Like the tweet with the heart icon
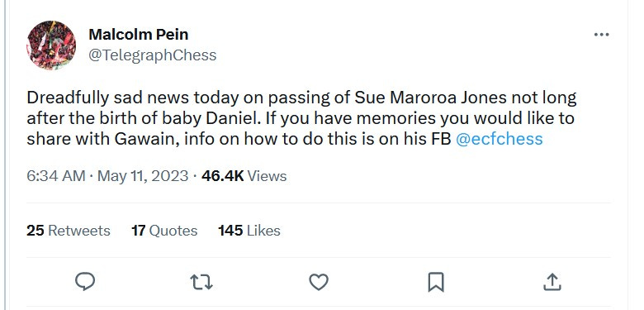Image resolution: width=644 pixels, height=310 pixels. tap(319, 283)
